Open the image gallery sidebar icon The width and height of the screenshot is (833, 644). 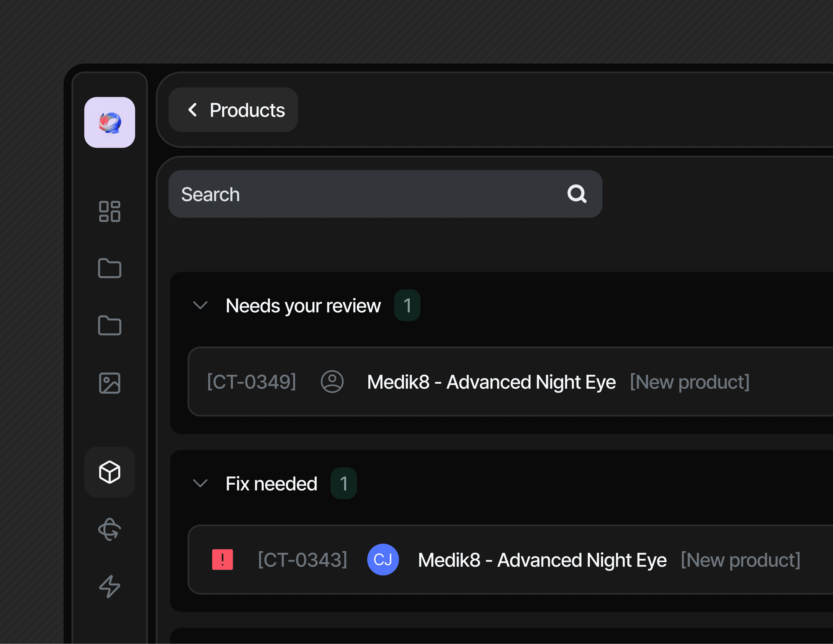(110, 383)
